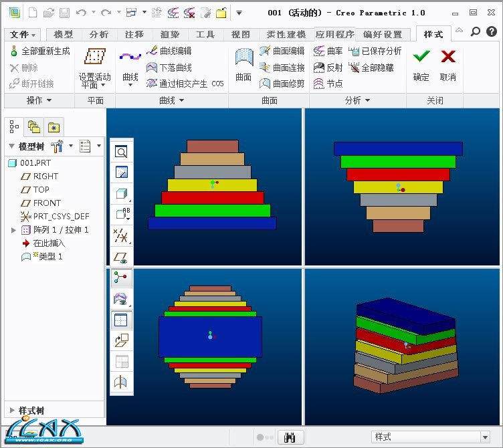
Task: Click the 曲率 curvature analysis icon
Action: 328,51
